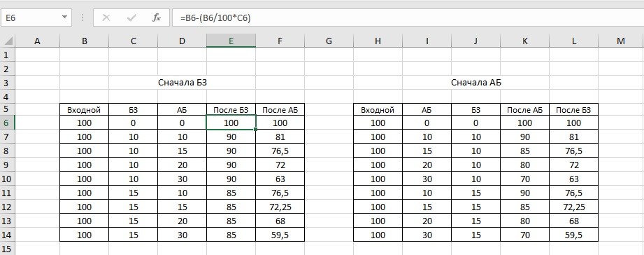Screen dimensions: 644x255
Task: Select row 6 header
Action: click(7, 123)
